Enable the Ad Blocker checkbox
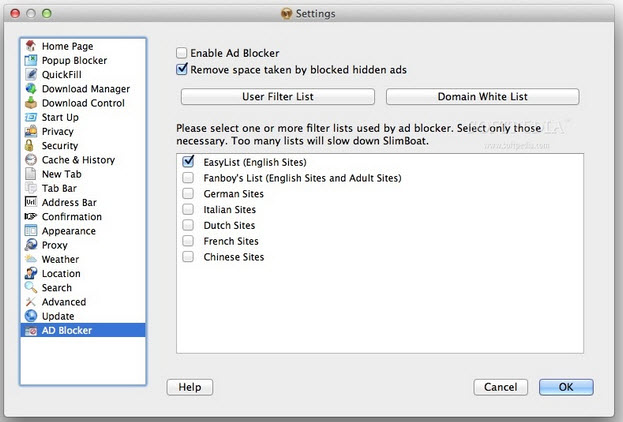Viewport: 623px width, 422px height. pyautogui.click(x=182, y=53)
